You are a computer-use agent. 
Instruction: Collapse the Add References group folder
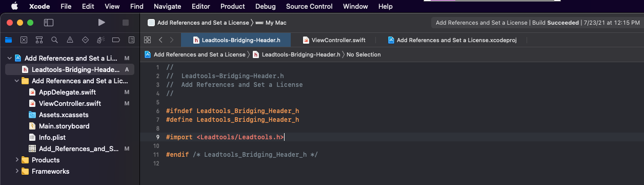(x=16, y=81)
